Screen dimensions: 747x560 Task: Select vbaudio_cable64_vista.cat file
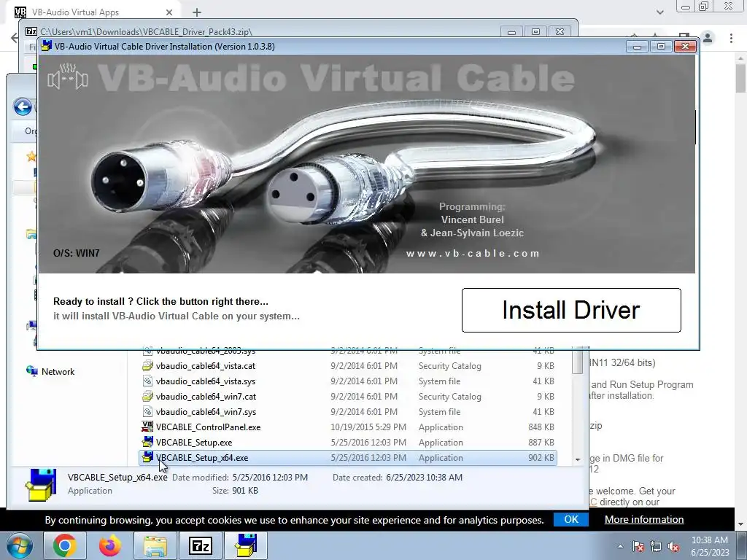click(348, 366)
